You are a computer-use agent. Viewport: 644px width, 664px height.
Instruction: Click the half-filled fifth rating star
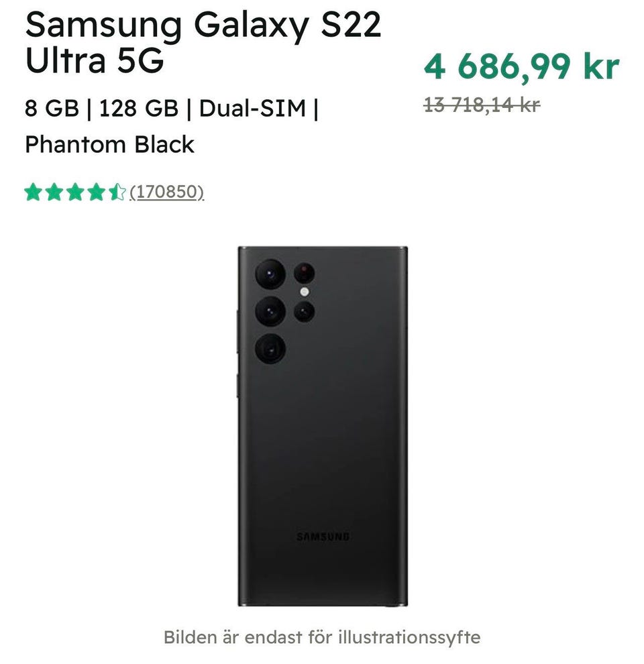pyautogui.click(x=117, y=193)
